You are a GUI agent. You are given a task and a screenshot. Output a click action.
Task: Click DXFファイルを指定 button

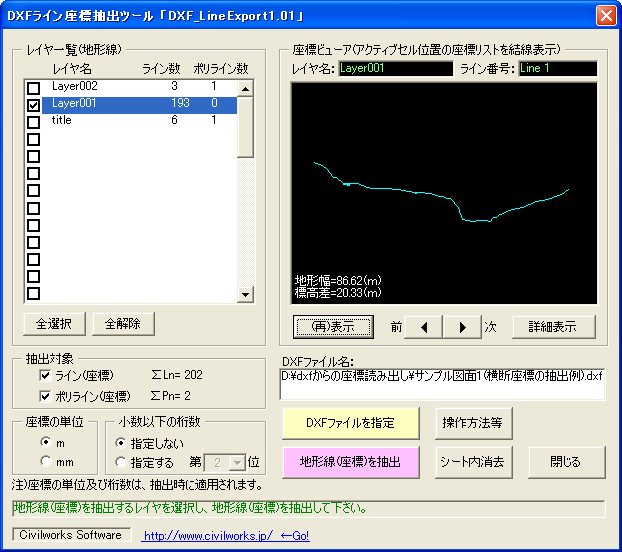[351, 423]
